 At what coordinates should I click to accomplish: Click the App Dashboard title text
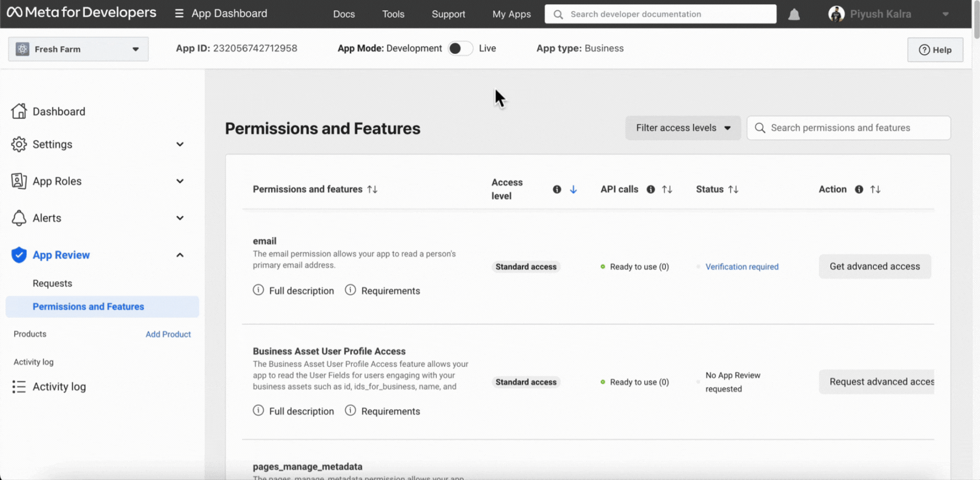tap(229, 14)
